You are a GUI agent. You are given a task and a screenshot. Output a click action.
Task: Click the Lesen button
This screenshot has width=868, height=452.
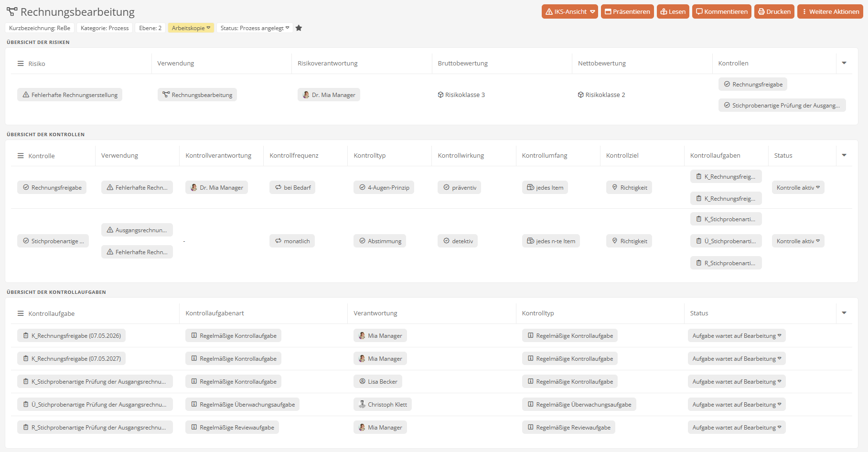673,11
